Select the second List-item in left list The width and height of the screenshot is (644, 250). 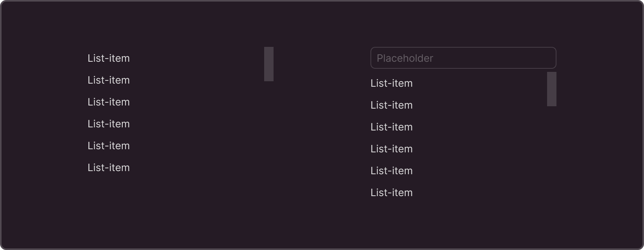(109, 80)
